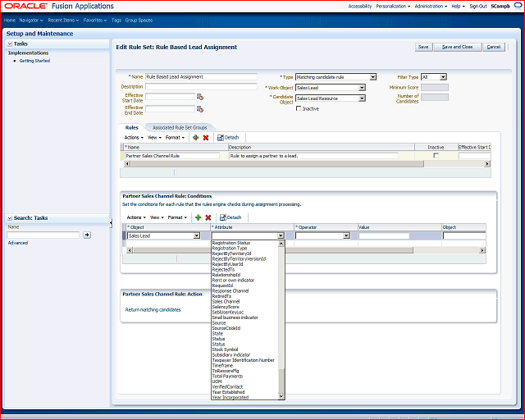The height and width of the screenshot is (420, 525).
Task: Open the Work Object dropdown
Action: [x=362, y=88]
